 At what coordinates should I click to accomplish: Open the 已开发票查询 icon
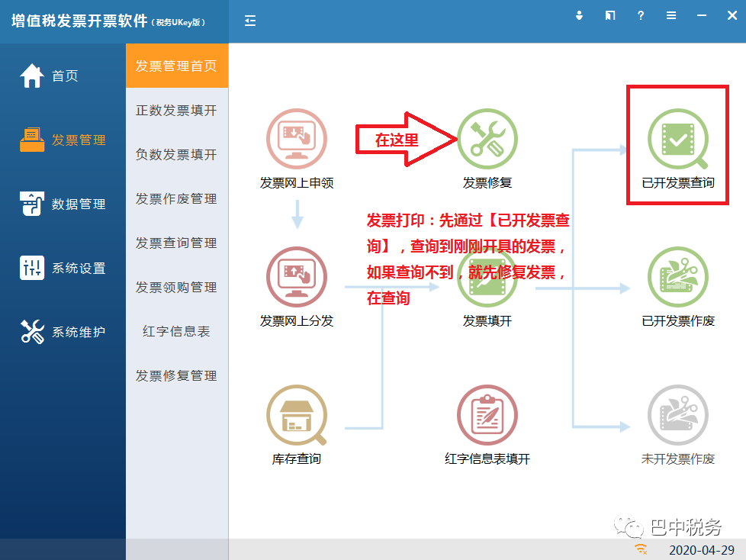tap(678, 139)
